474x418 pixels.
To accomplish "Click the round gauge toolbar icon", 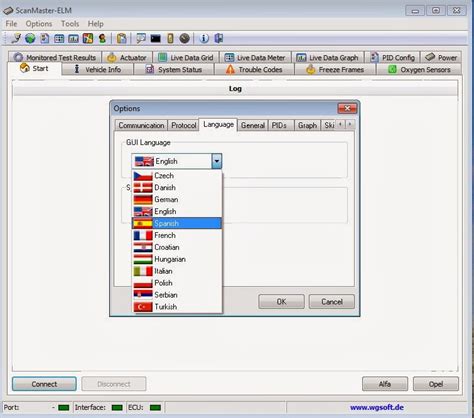I will [184, 39].
